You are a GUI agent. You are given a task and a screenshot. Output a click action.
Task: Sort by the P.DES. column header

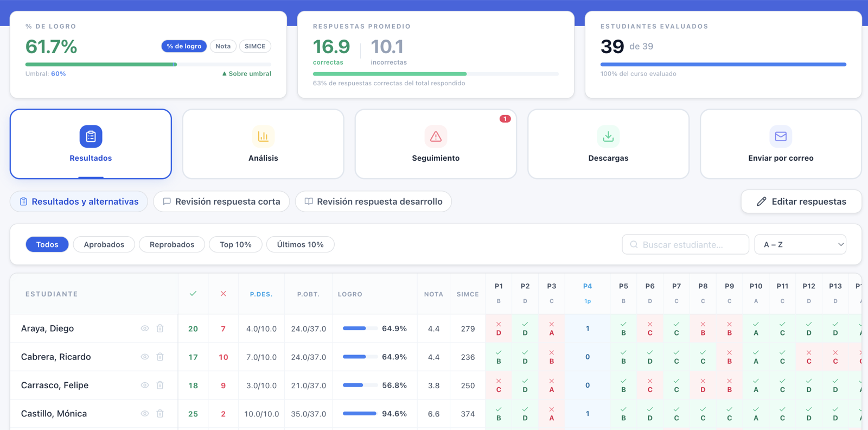click(261, 294)
